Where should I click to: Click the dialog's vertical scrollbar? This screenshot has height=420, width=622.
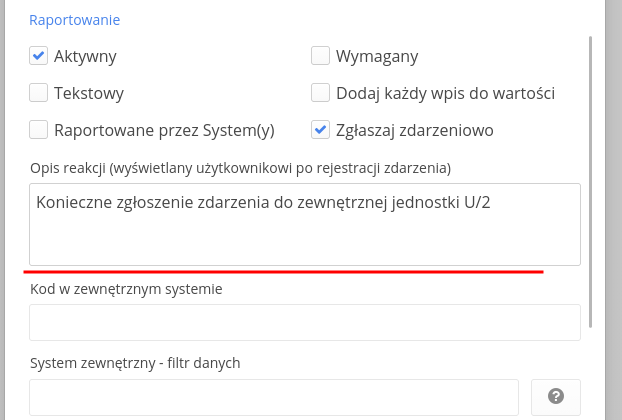point(591,180)
